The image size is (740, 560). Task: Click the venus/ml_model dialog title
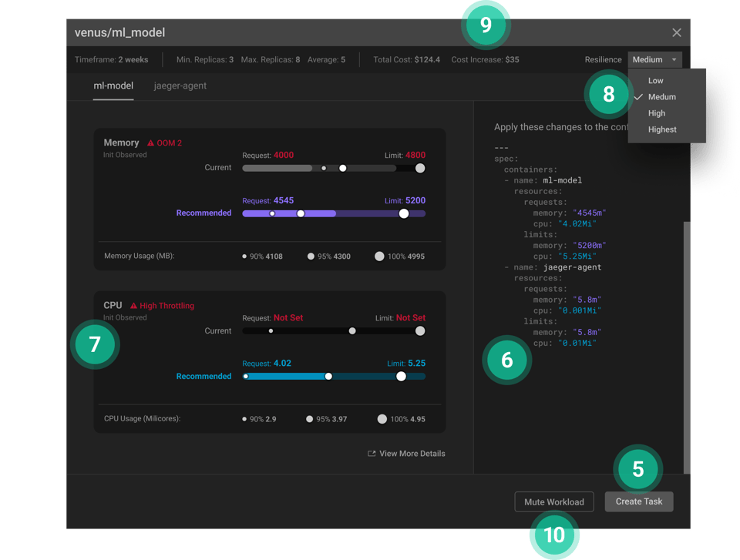(x=120, y=32)
